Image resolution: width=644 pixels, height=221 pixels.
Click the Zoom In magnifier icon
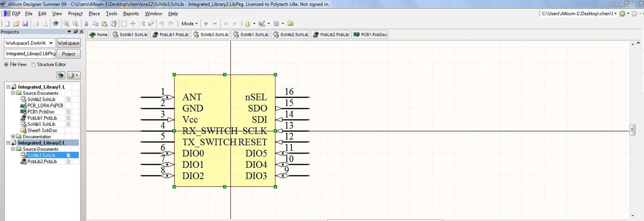click(66, 24)
